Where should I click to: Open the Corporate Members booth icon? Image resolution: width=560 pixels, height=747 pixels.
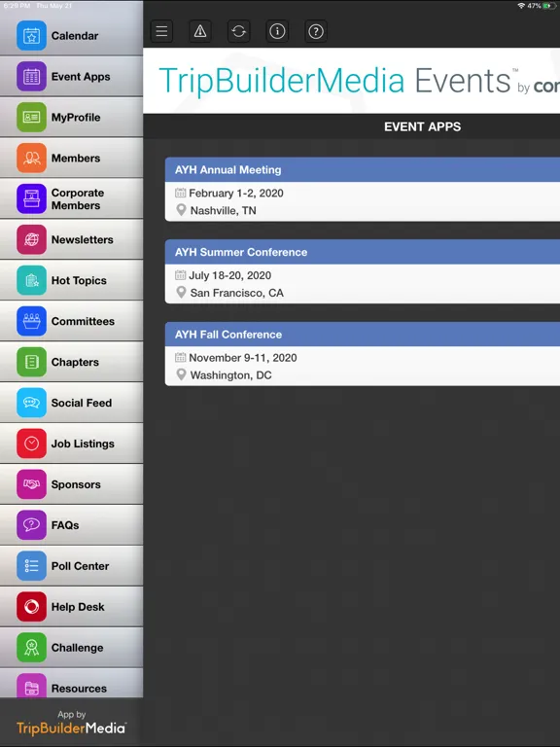pyautogui.click(x=31, y=198)
